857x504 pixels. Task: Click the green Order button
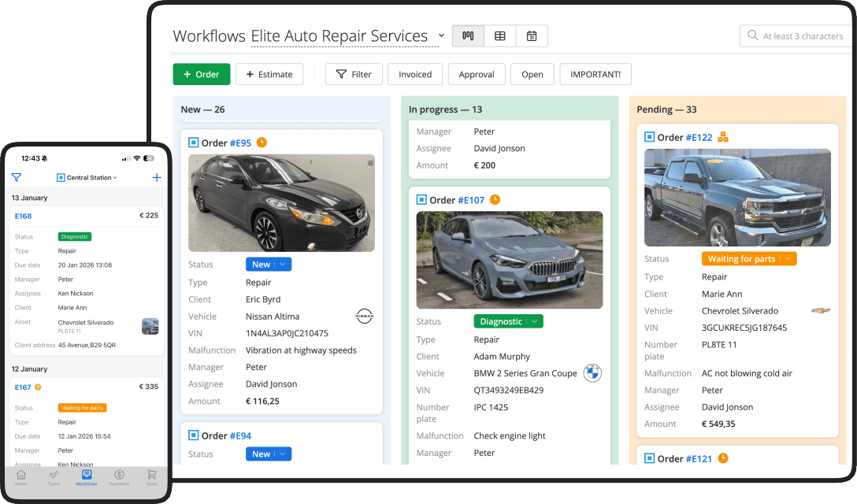[x=202, y=74]
